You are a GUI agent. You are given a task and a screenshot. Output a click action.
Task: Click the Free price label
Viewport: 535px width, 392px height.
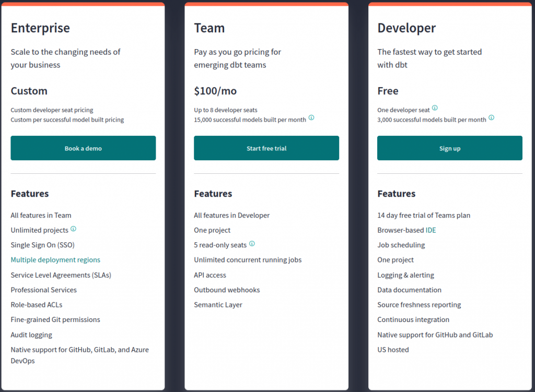pyautogui.click(x=388, y=91)
